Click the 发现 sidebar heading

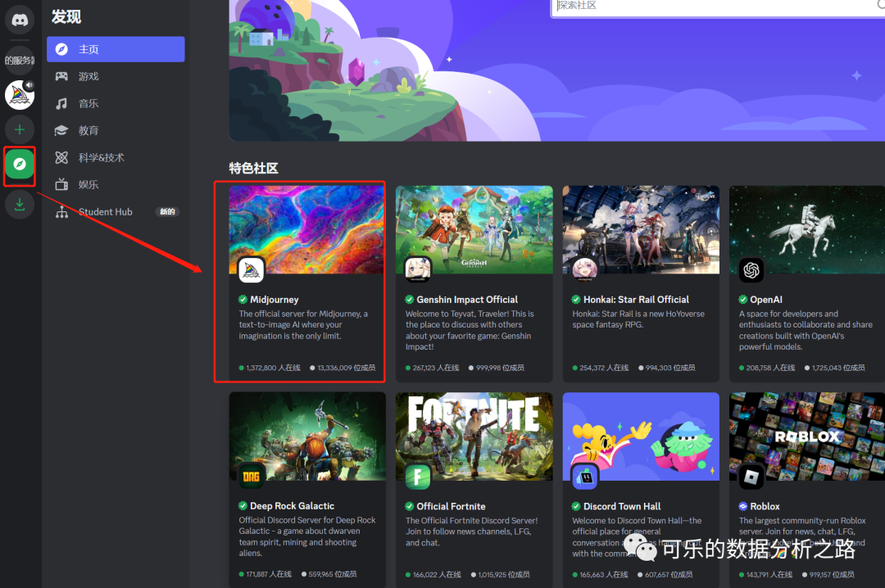click(66, 17)
